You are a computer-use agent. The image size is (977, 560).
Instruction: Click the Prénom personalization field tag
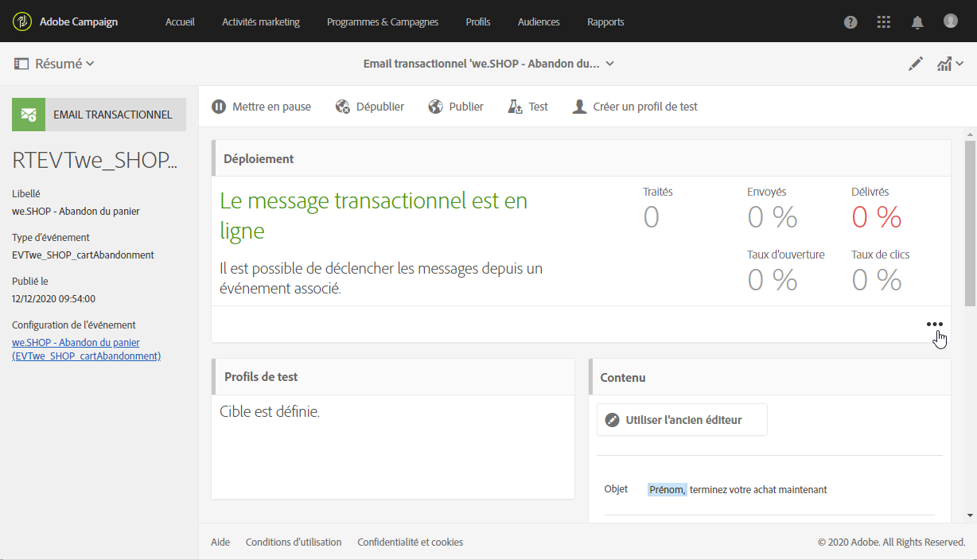pyautogui.click(x=667, y=489)
